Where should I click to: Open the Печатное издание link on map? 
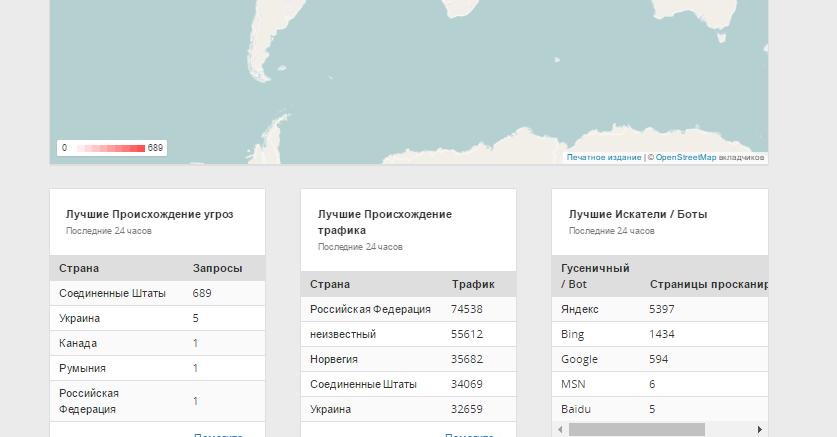tap(603, 157)
